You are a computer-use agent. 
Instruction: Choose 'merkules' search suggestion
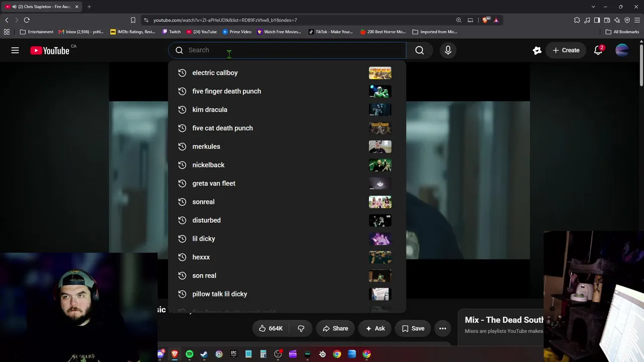[x=287, y=146]
